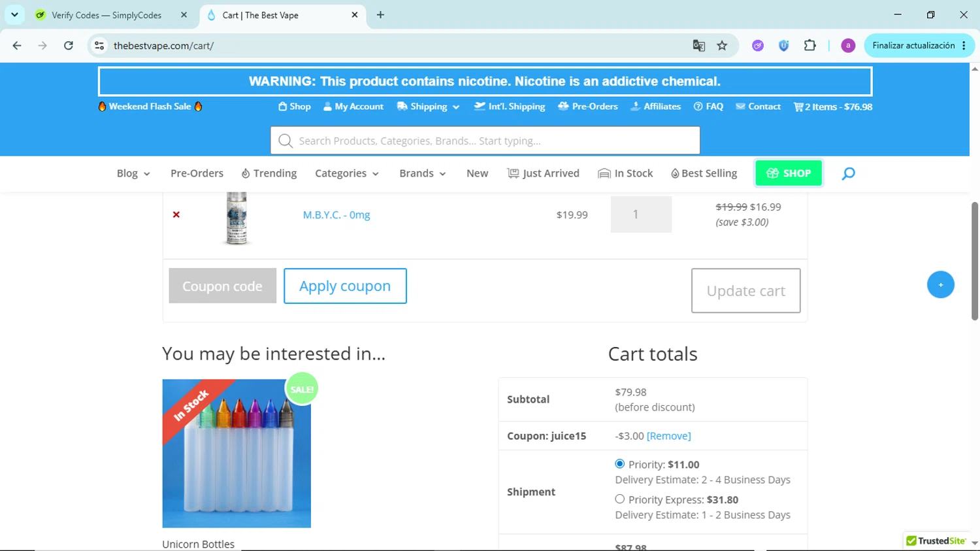Open the purple round extension icon
The width and height of the screenshot is (980, 551).
[x=758, y=46]
